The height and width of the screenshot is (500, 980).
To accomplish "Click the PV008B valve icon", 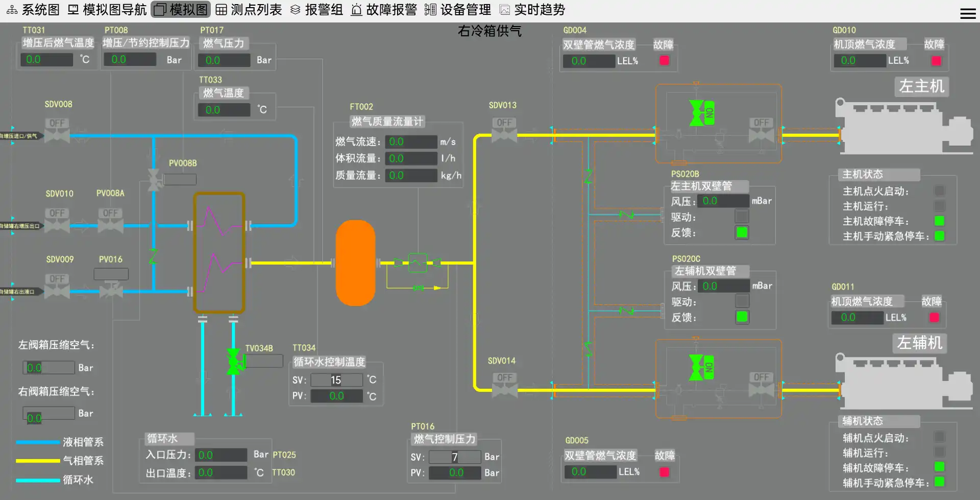I will (153, 179).
